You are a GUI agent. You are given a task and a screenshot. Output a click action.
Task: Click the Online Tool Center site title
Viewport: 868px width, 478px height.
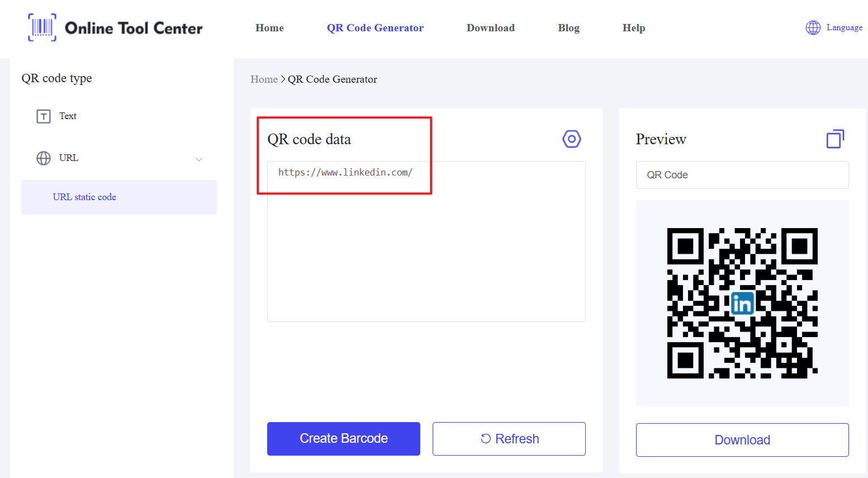[x=134, y=28]
